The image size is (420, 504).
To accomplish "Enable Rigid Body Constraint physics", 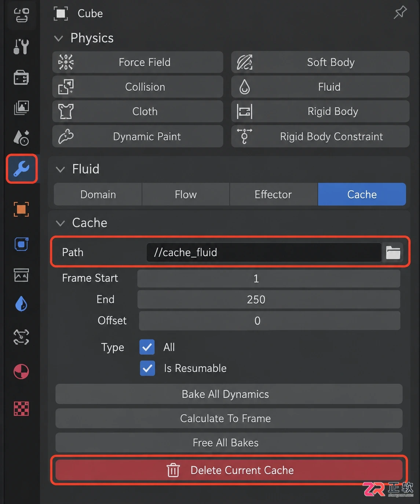I will pos(320,136).
